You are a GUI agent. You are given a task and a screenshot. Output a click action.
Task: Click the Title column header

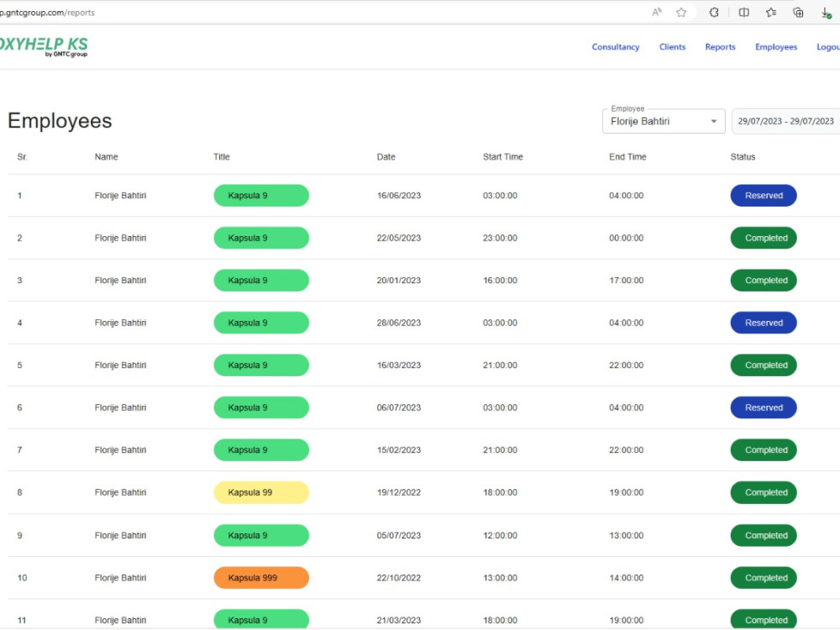221,157
